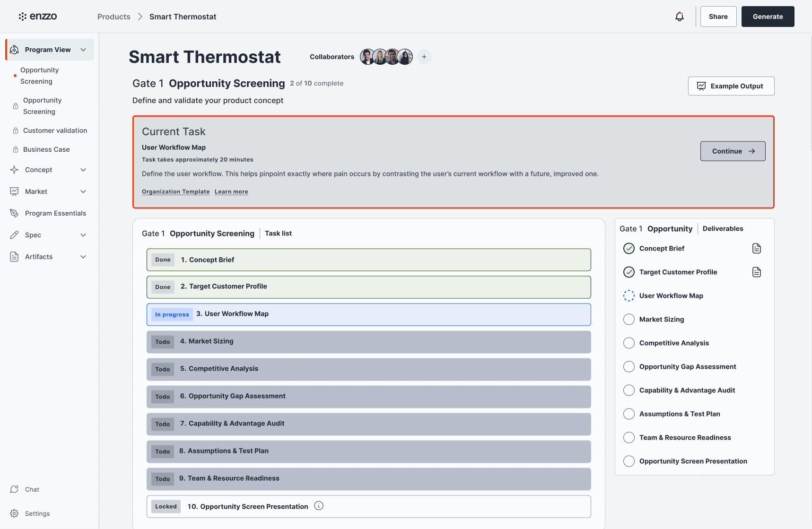Toggle Market Sizing deliverable circle
This screenshot has width=812, height=529.
tap(629, 320)
